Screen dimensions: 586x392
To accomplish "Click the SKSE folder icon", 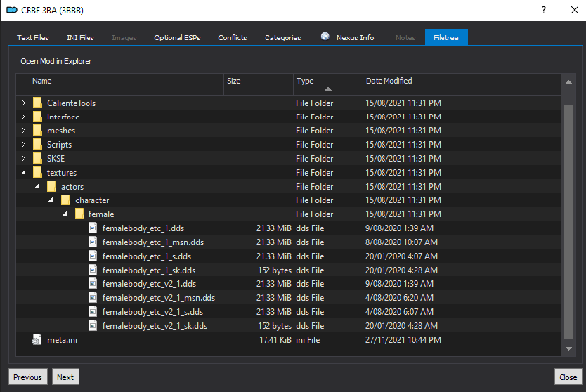I will [x=37, y=159].
